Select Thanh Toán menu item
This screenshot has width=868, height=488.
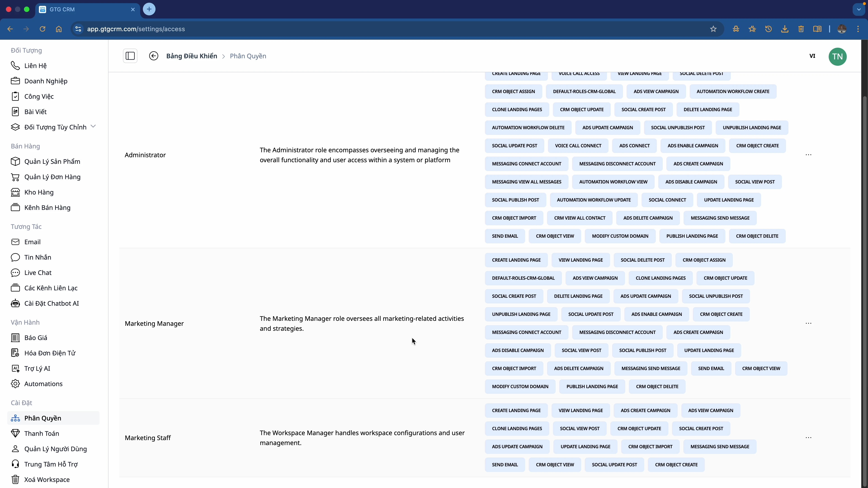pos(41,434)
